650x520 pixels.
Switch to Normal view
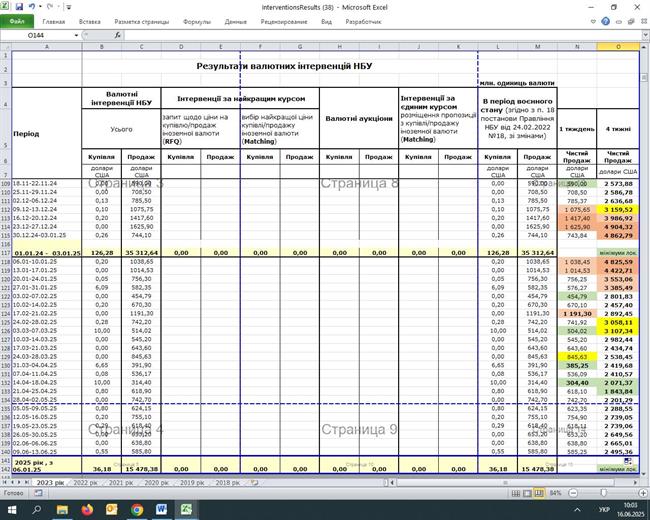pyautogui.click(x=516, y=493)
